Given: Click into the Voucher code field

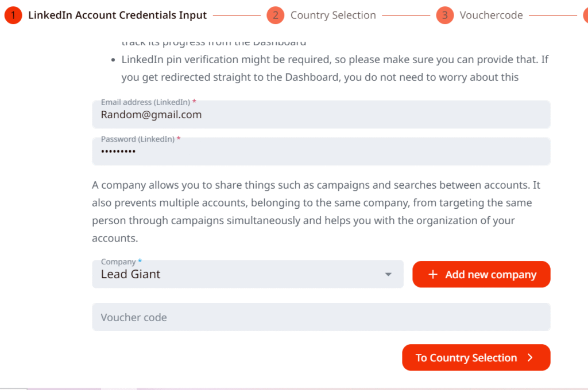Looking at the screenshot, I should pos(320,317).
